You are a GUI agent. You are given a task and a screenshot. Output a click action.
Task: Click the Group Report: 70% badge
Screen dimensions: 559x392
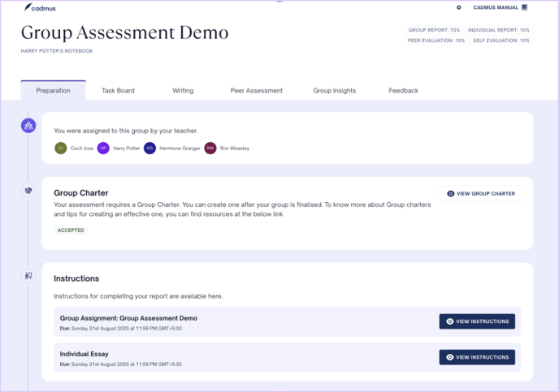pyautogui.click(x=434, y=30)
